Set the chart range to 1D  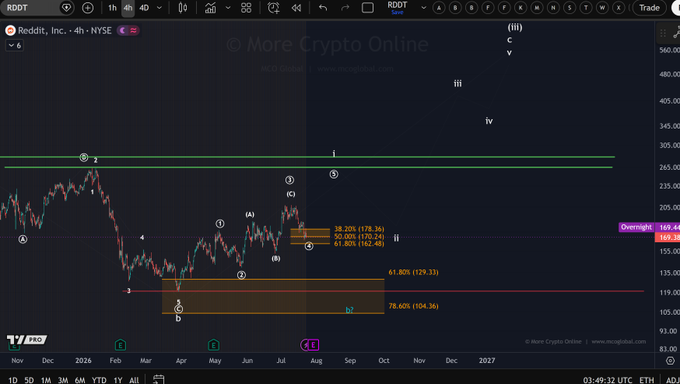point(13,380)
